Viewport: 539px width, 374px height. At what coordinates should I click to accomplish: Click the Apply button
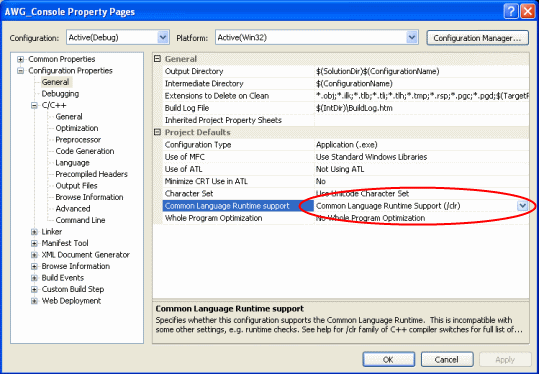pyautogui.click(x=505, y=360)
